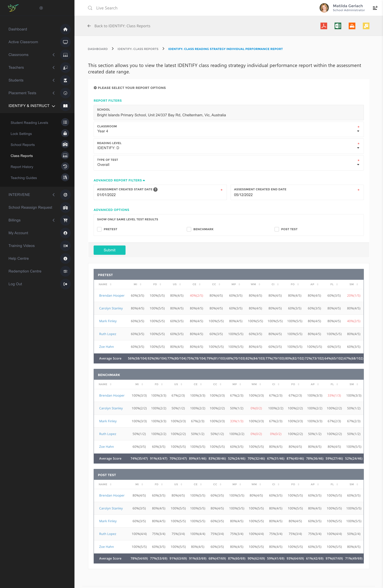The image size is (383, 588).
Task: Click the Dashboard home icon
Action: pyautogui.click(x=65, y=29)
